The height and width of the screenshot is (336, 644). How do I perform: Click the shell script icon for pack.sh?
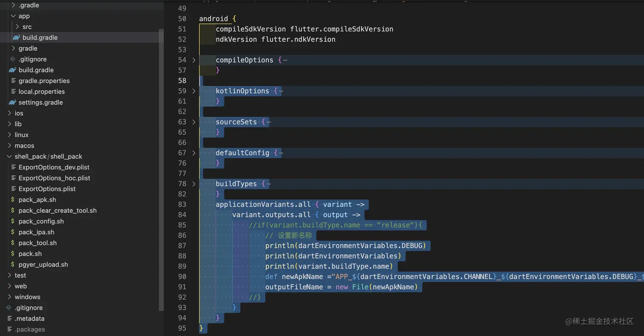(x=13, y=254)
